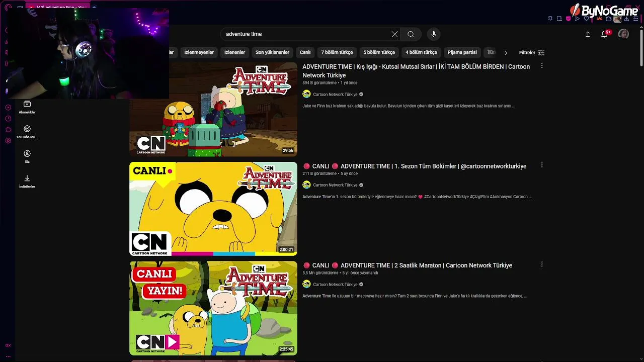Open the Opera sidebar player icon

coord(8,108)
